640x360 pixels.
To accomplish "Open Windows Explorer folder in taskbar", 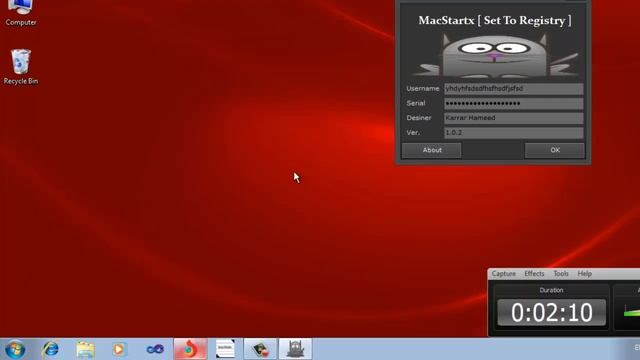I will pos(85,349).
